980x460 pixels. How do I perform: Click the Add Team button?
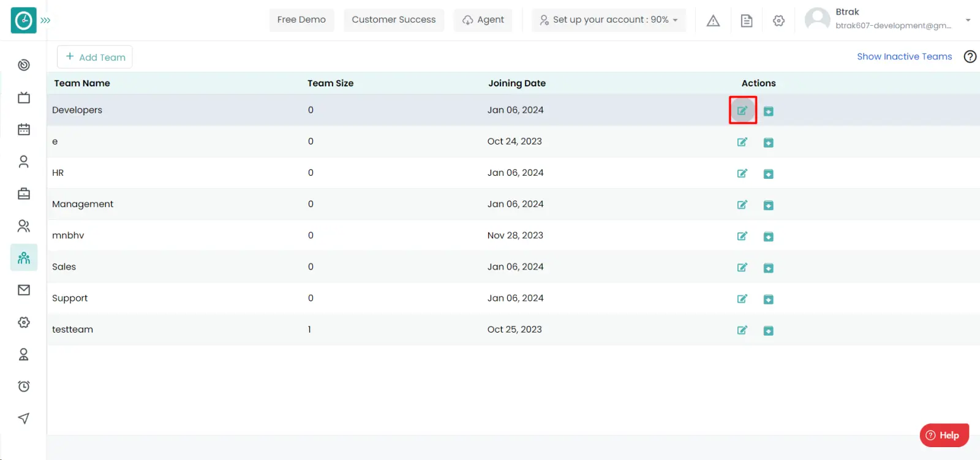95,57
